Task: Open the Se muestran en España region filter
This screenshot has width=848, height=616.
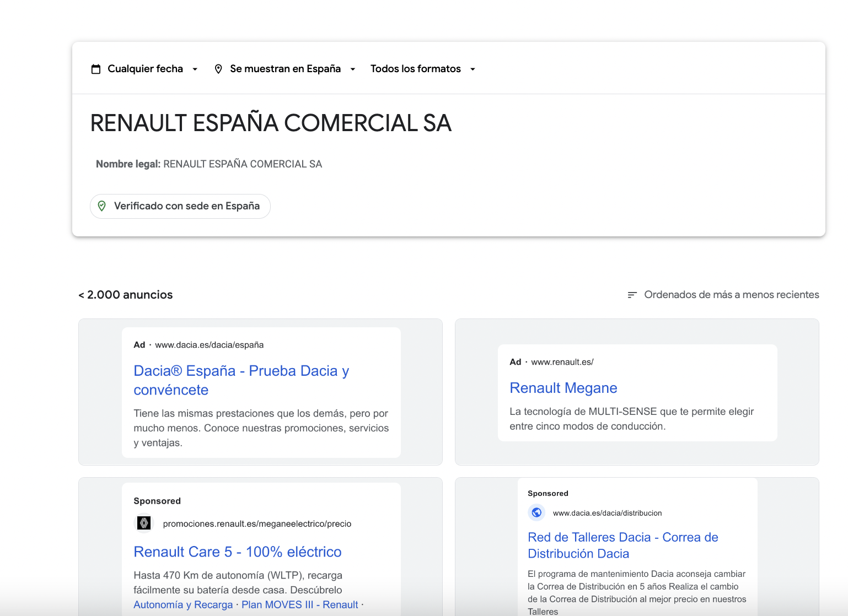Action: click(285, 69)
